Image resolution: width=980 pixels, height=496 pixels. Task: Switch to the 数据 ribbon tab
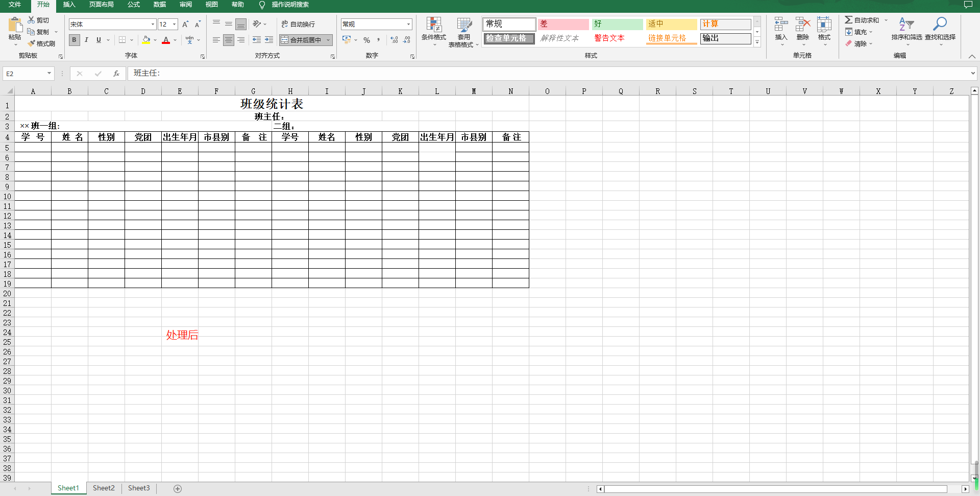(159, 5)
